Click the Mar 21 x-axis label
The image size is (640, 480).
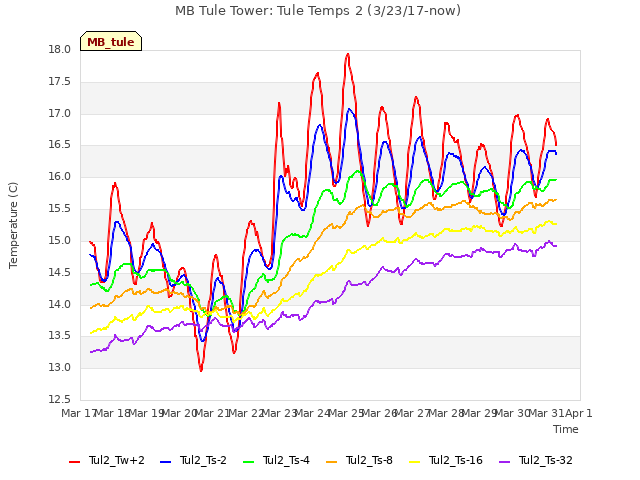(213, 413)
